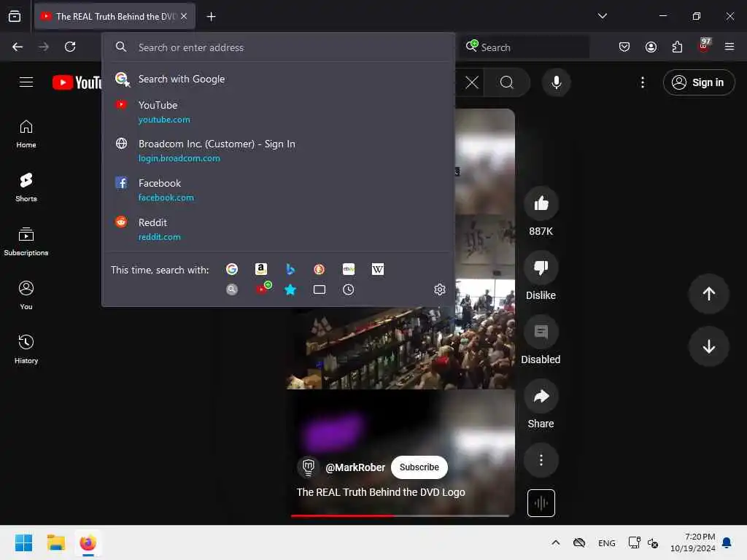List all tabs dropdown arrow
747x560 pixels.
click(602, 16)
